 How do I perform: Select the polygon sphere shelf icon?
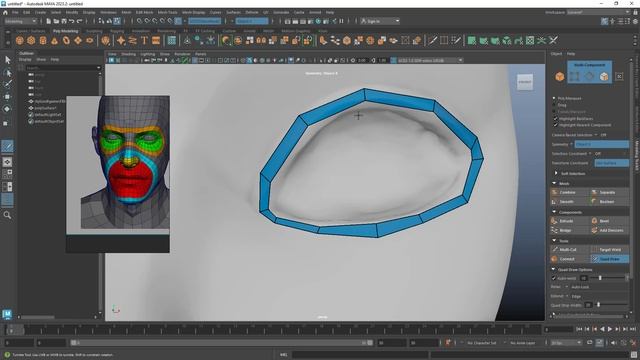coord(20,40)
